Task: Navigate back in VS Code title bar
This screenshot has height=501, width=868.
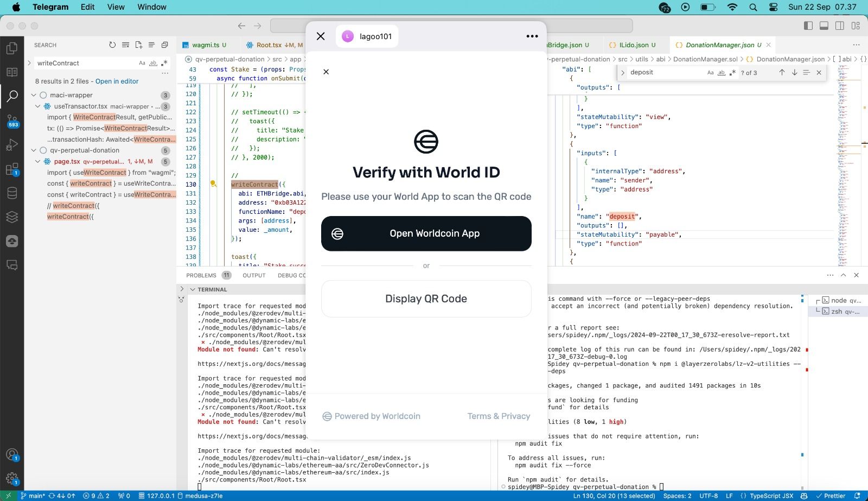Action: coord(241,26)
